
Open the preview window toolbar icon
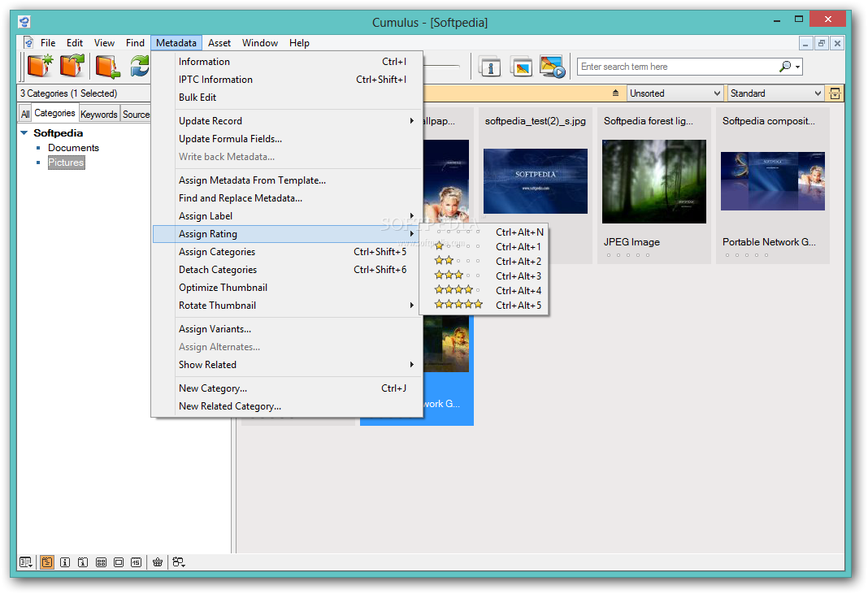pos(522,67)
